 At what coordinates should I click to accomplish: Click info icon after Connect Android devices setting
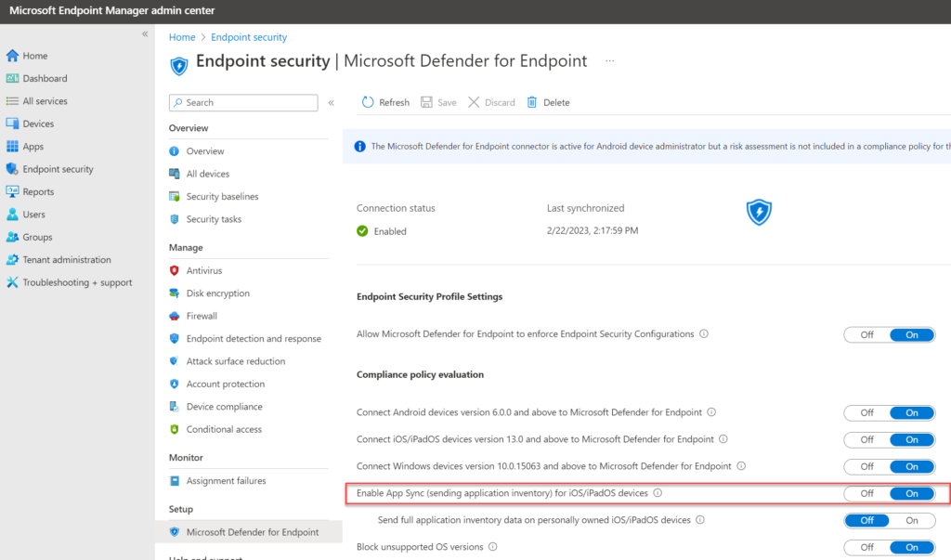711,412
